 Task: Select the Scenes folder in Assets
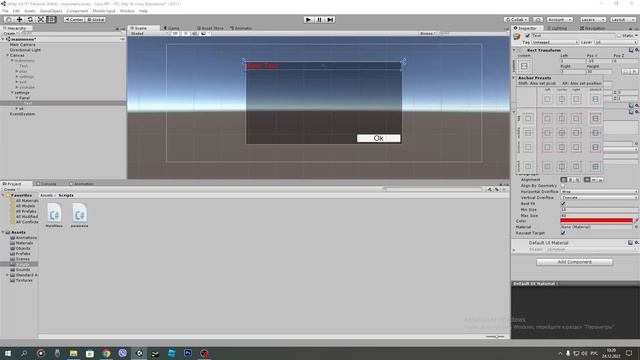tap(22, 259)
